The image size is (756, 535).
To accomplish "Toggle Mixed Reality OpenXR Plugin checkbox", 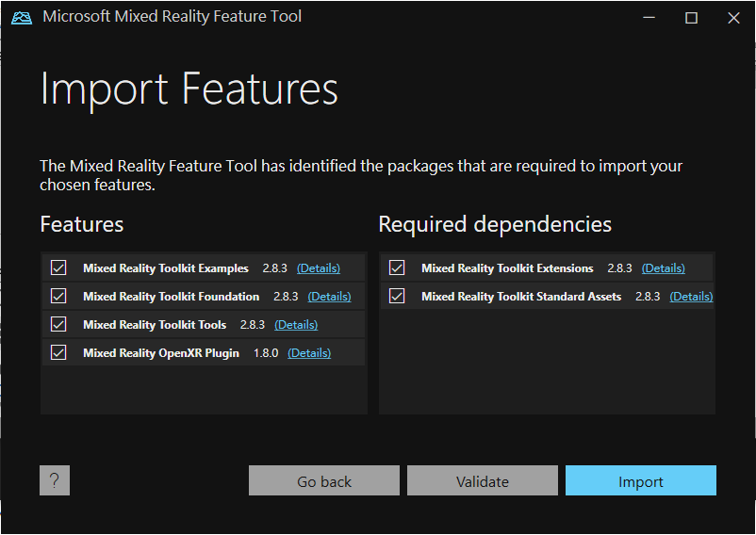I will pos(58,353).
